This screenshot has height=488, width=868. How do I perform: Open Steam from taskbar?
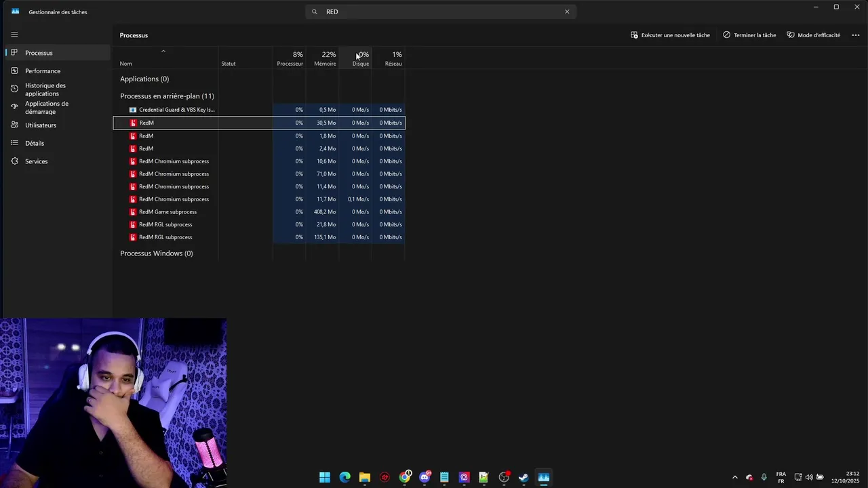click(x=524, y=477)
